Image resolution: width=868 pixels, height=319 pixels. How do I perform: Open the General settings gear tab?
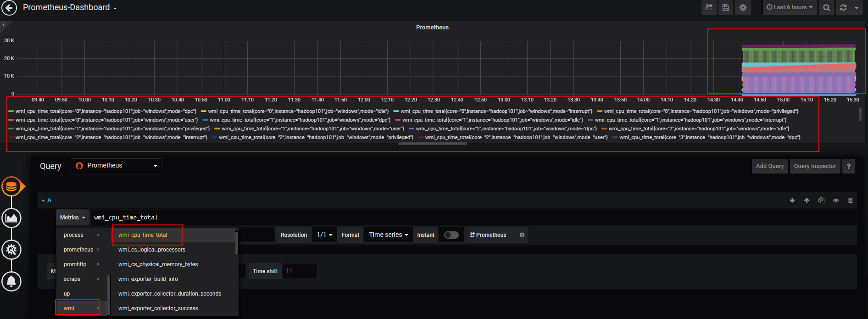tap(11, 250)
